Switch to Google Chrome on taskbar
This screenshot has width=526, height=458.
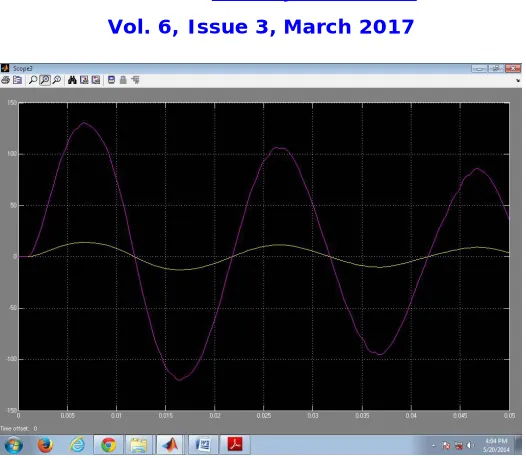[108, 445]
